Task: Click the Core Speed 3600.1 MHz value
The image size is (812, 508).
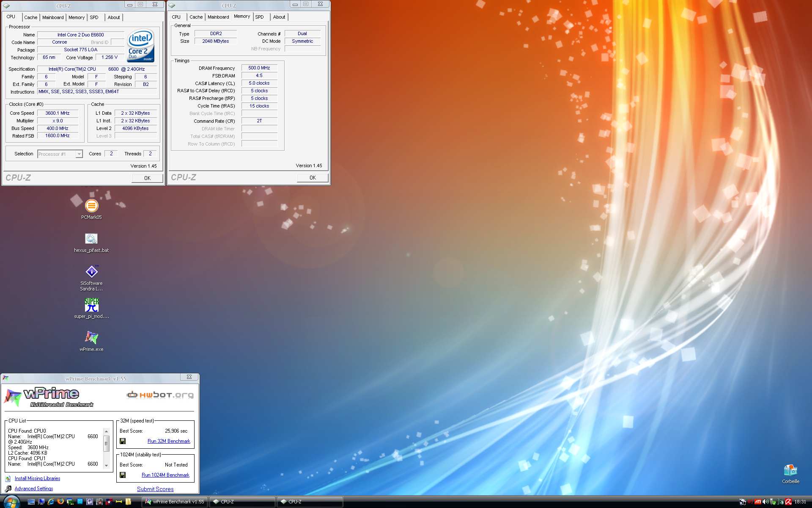Action: pos(58,113)
